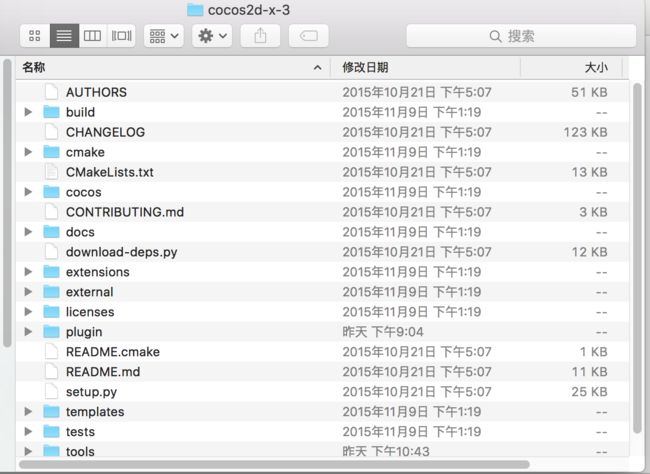Select the CHANGELOG file icon
This screenshot has width=650, height=474.
[51, 131]
